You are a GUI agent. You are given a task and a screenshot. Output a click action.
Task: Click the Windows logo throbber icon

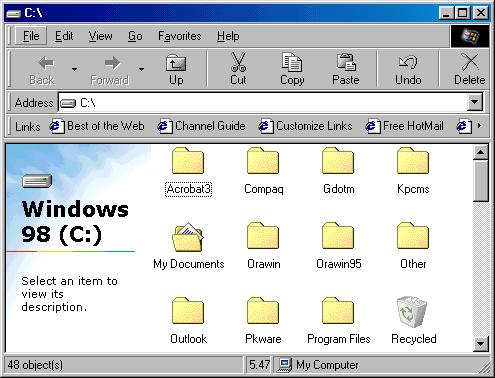tap(470, 36)
